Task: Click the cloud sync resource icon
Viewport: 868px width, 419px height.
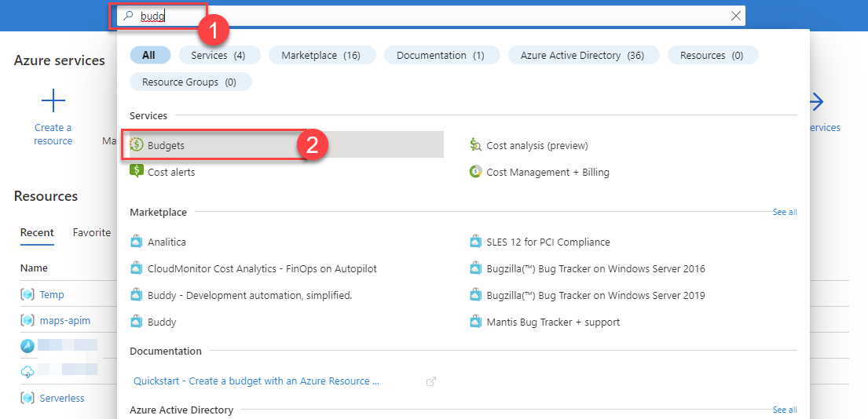Action: [x=27, y=371]
